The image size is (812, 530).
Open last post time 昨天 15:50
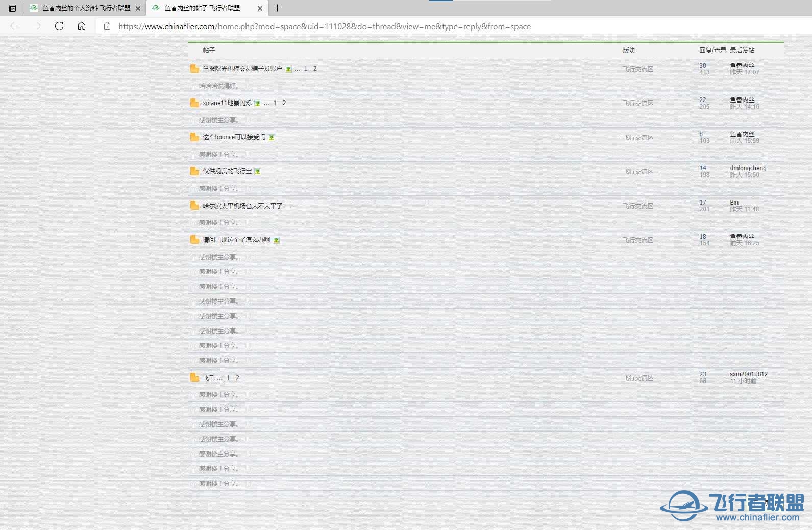coord(745,175)
